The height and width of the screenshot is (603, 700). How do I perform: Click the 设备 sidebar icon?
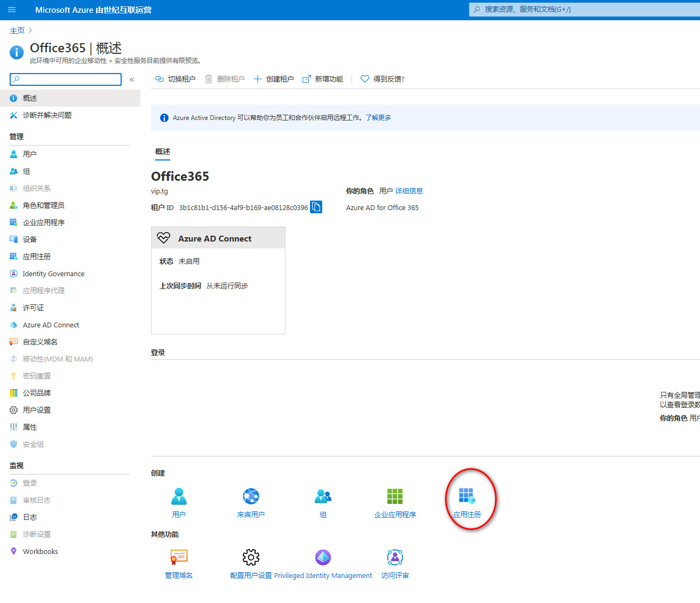tap(14, 239)
